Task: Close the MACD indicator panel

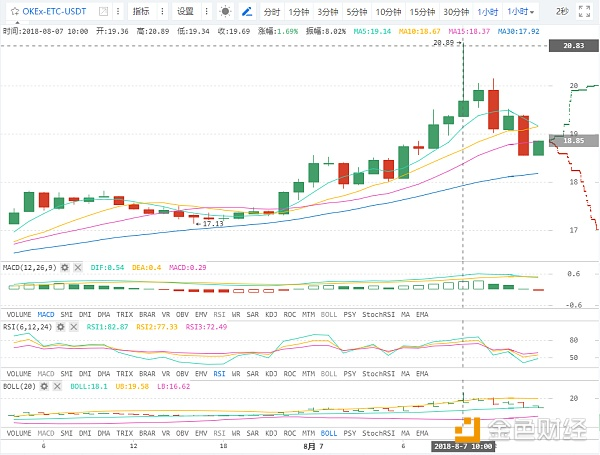Action: point(78,268)
